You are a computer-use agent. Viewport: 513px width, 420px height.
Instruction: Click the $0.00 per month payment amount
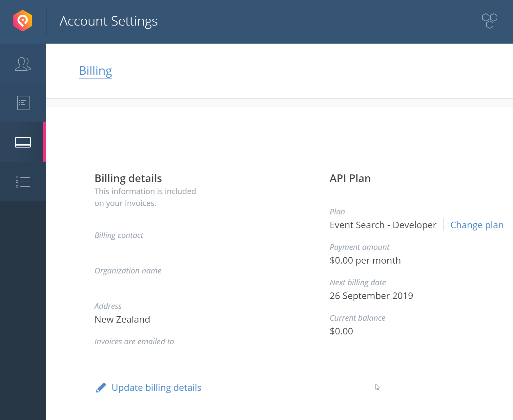coord(365,260)
